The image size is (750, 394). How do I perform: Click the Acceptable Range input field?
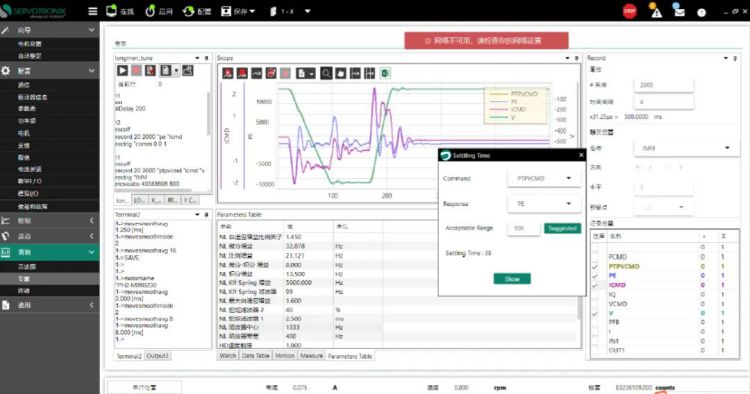[x=523, y=229]
